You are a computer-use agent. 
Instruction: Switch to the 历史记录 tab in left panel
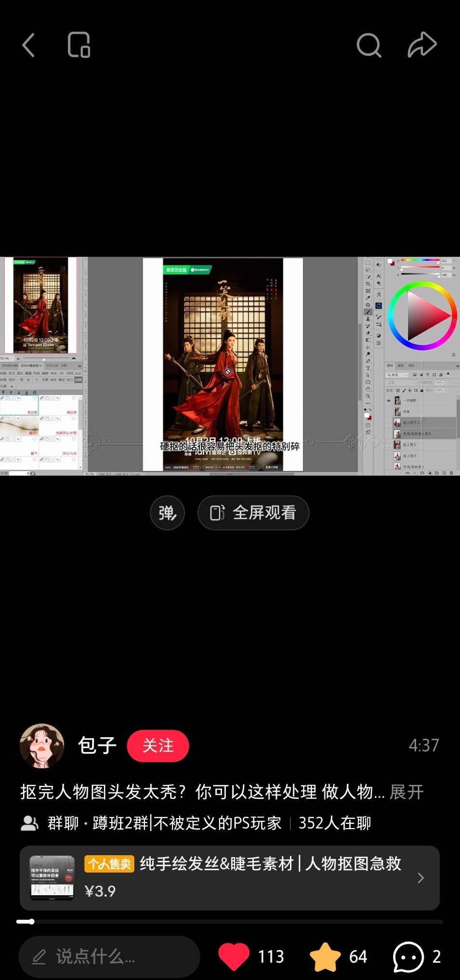[x=52, y=365]
